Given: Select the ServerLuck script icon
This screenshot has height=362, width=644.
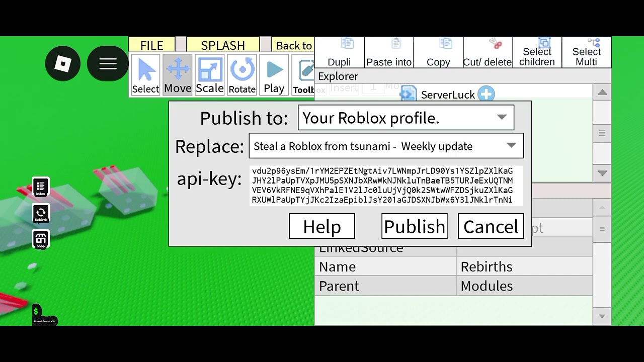Looking at the screenshot, I should pos(409,94).
